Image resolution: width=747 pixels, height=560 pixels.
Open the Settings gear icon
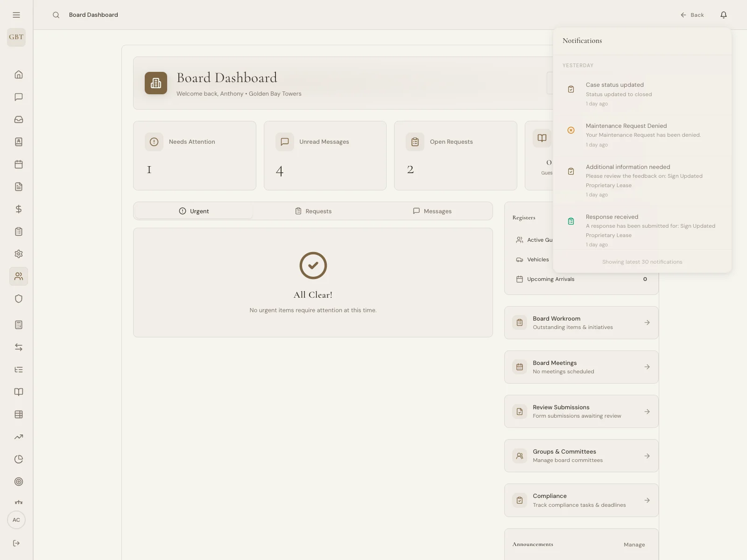click(x=18, y=254)
